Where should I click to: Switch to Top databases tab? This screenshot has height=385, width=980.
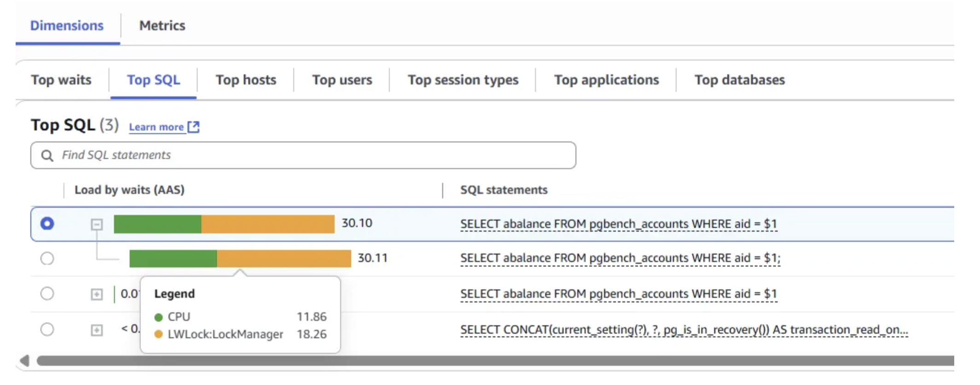tap(739, 80)
